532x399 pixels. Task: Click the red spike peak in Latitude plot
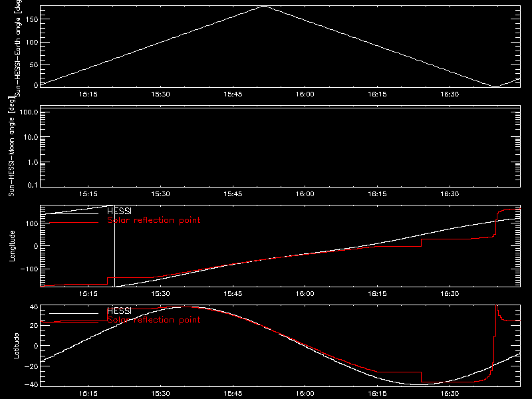pos(496,306)
